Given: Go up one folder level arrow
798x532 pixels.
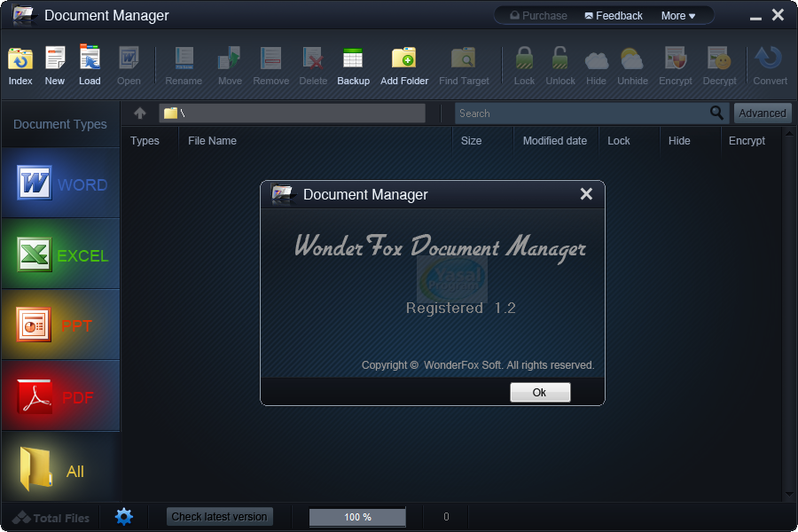Looking at the screenshot, I should click(x=140, y=113).
